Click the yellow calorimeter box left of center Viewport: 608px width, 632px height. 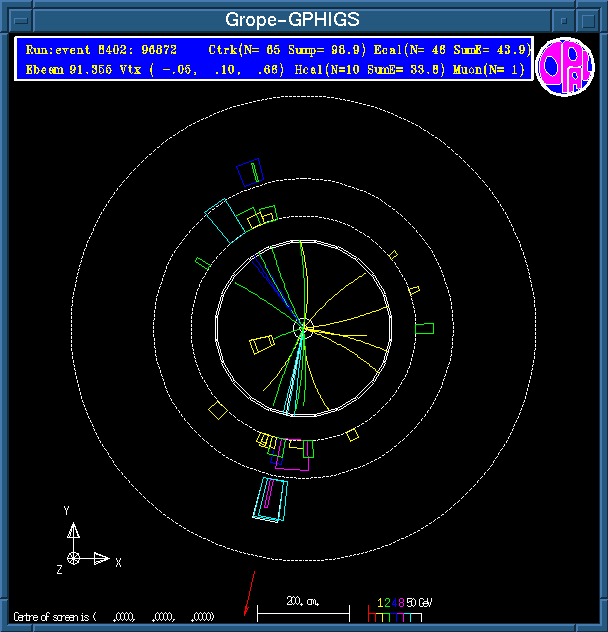tap(262, 345)
